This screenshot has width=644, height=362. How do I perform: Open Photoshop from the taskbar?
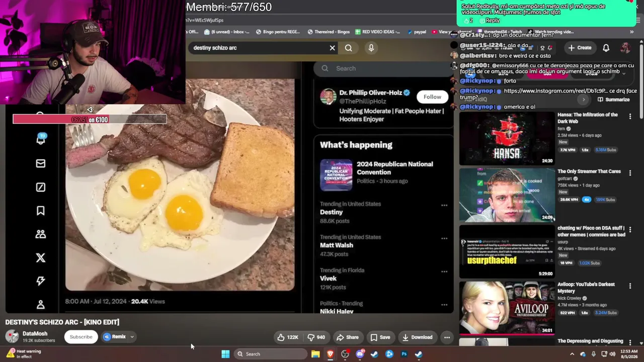pyautogui.click(x=404, y=354)
